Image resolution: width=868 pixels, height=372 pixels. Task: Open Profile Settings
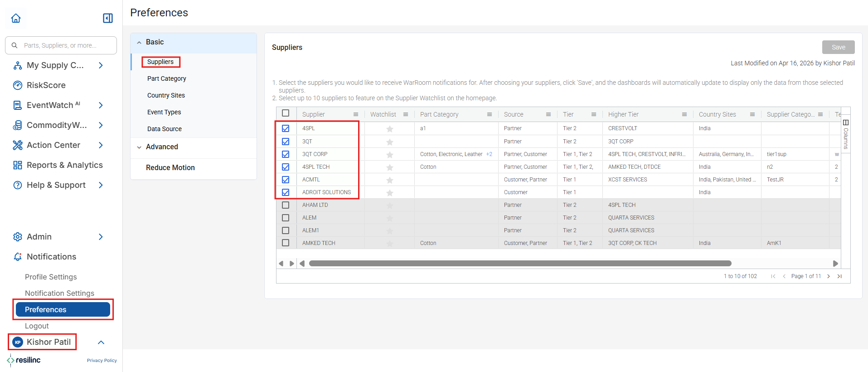(x=51, y=277)
